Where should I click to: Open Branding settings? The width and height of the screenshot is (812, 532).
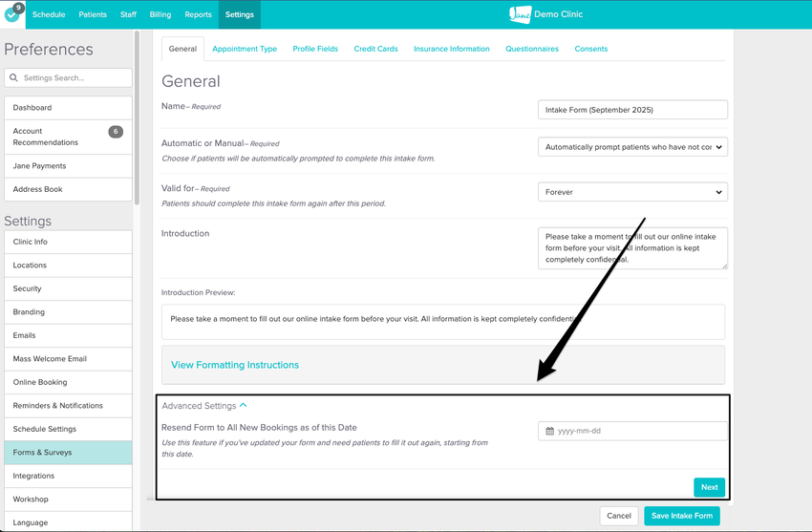tap(68, 312)
